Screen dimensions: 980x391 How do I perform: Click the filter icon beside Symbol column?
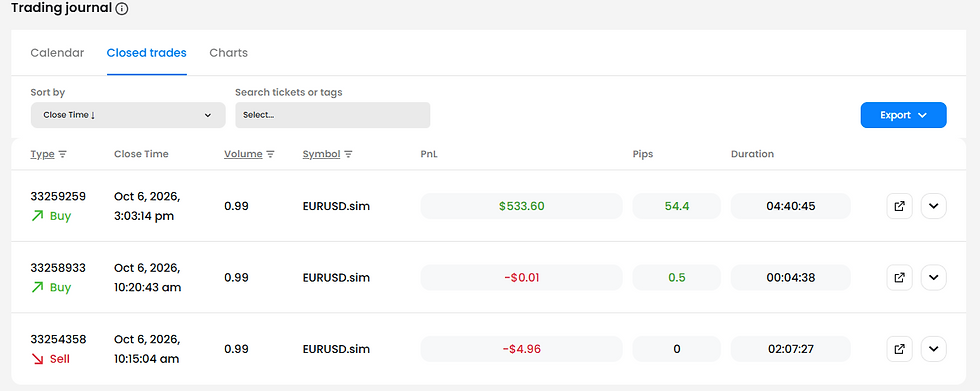(348, 154)
